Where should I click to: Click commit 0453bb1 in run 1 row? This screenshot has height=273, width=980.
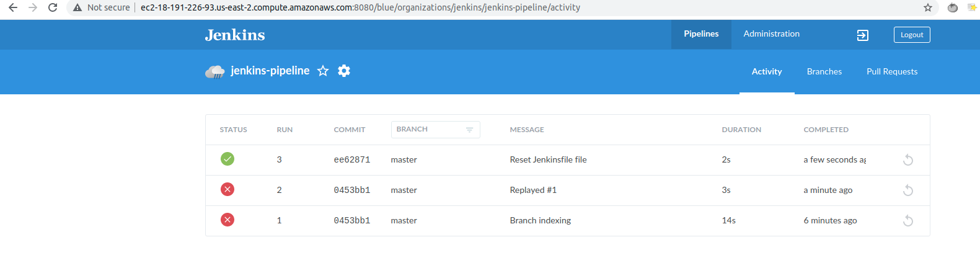(352, 220)
